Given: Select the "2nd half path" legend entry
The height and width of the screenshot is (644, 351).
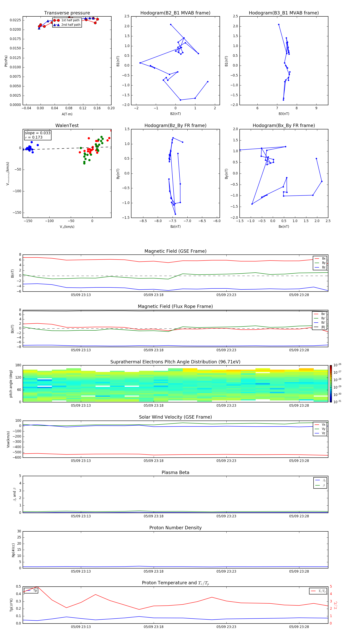Looking at the screenshot, I should (67, 25).
